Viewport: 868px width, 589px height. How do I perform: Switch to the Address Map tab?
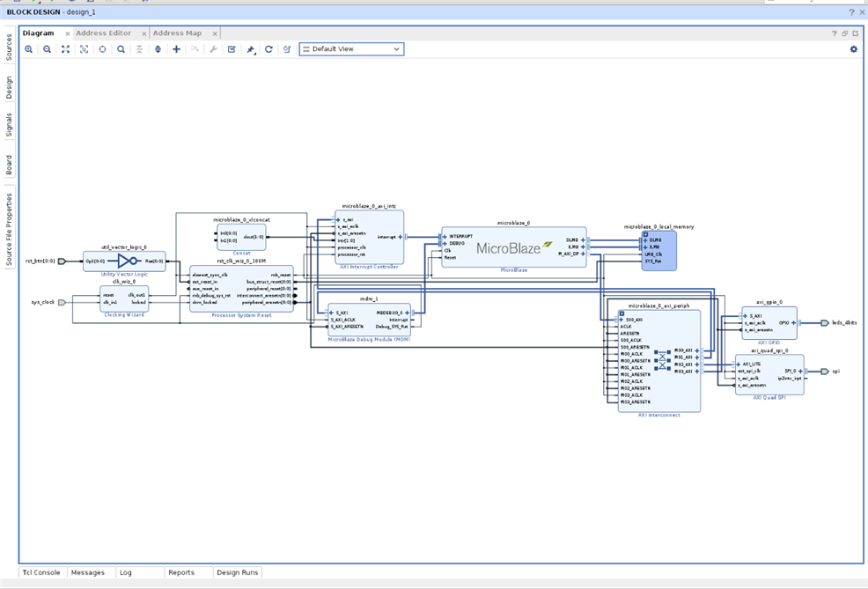177,33
